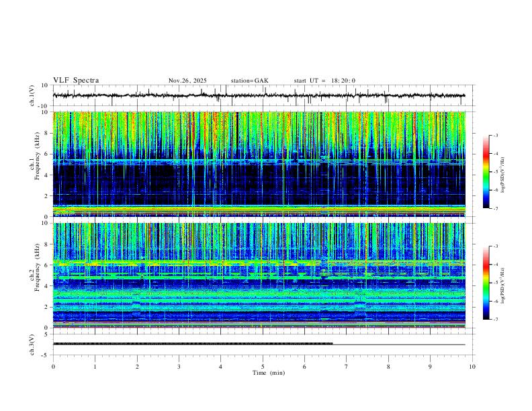The height and width of the screenshot is (411, 532).
Task: Click the ch.1 "Frequency (kHz)" axis label
Action: 38,156
